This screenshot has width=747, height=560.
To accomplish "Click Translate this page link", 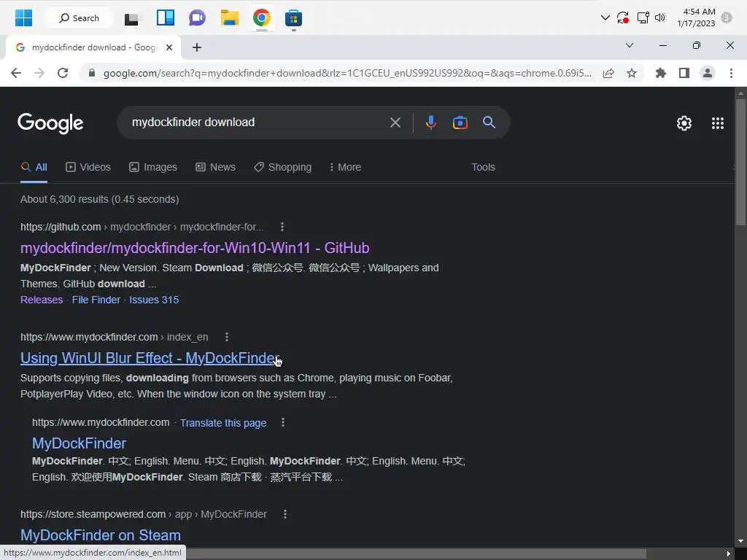I will coord(223,423).
